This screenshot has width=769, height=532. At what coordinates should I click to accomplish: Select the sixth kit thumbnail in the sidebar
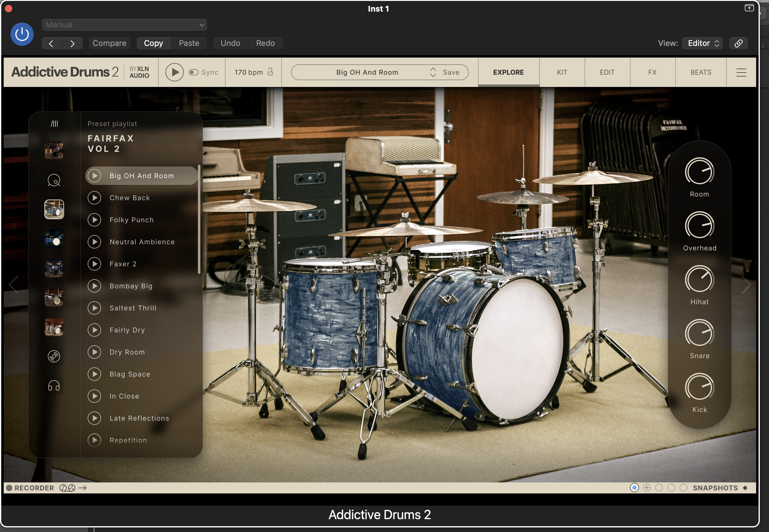54,297
